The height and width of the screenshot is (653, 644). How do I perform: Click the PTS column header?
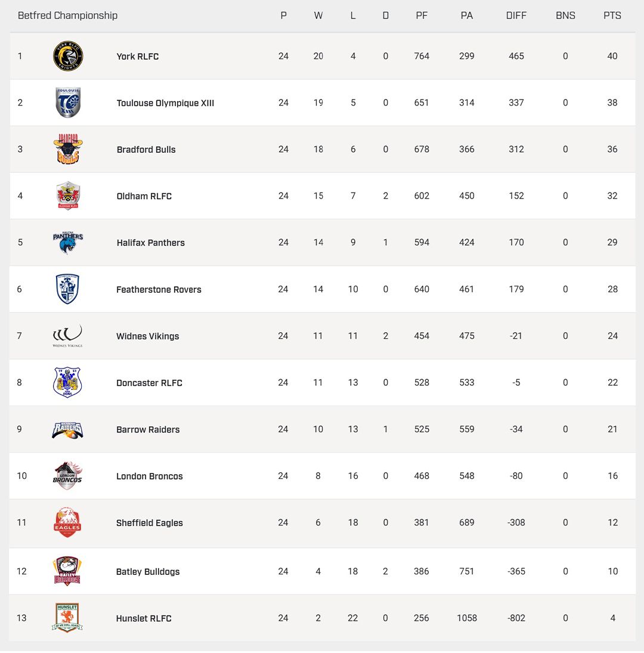(x=612, y=16)
